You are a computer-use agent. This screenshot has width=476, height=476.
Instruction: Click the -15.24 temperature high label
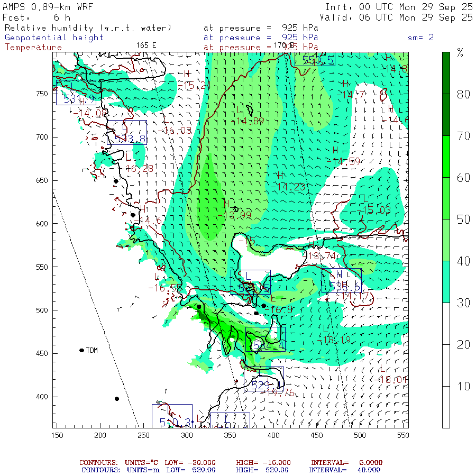194,86
